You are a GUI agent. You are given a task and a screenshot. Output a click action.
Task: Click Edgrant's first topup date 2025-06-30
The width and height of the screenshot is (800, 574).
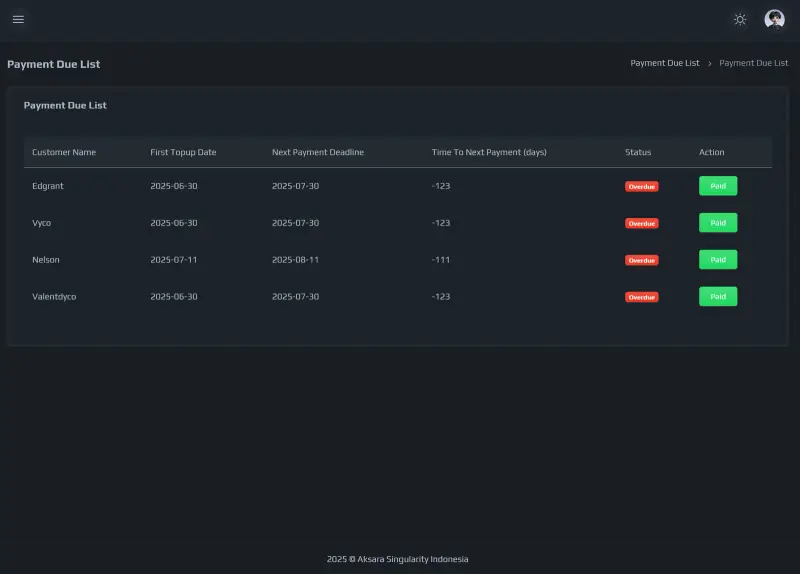pyautogui.click(x=173, y=186)
